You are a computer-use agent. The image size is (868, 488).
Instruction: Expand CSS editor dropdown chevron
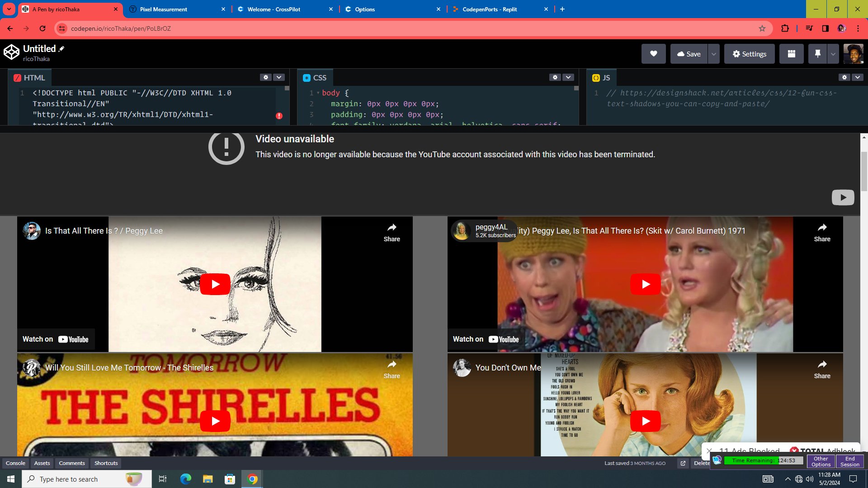pyautogui.click(x=568, y=77)
